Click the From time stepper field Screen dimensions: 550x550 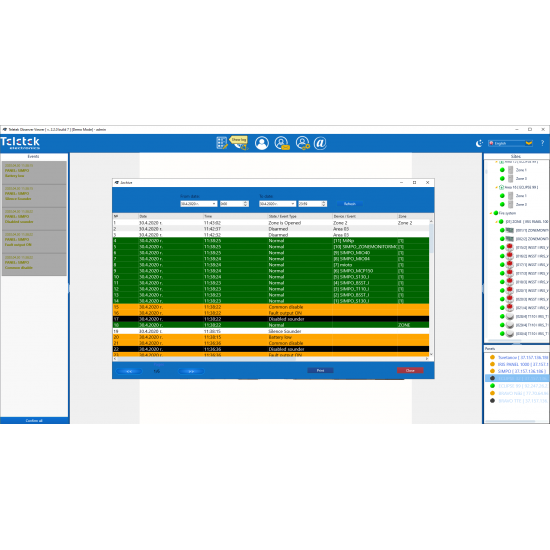click(234, 204)
